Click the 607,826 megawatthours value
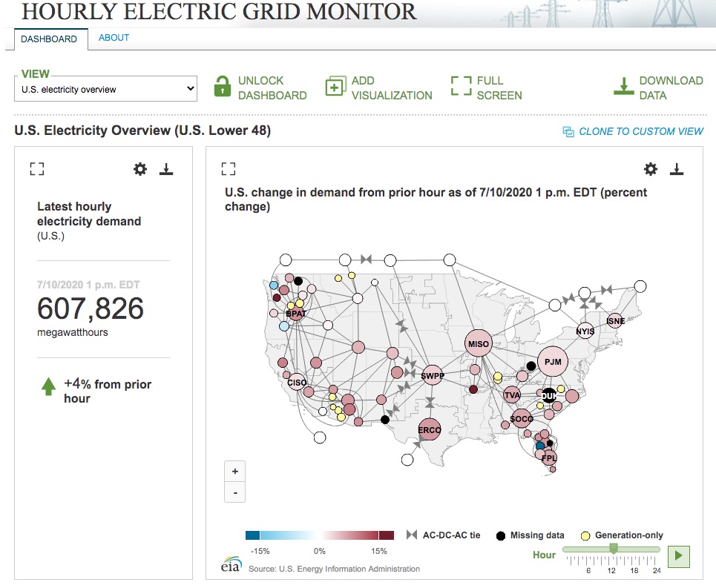The height and width of the screenshot is (588, 716). pyautogui.click(x=91, y=308)
